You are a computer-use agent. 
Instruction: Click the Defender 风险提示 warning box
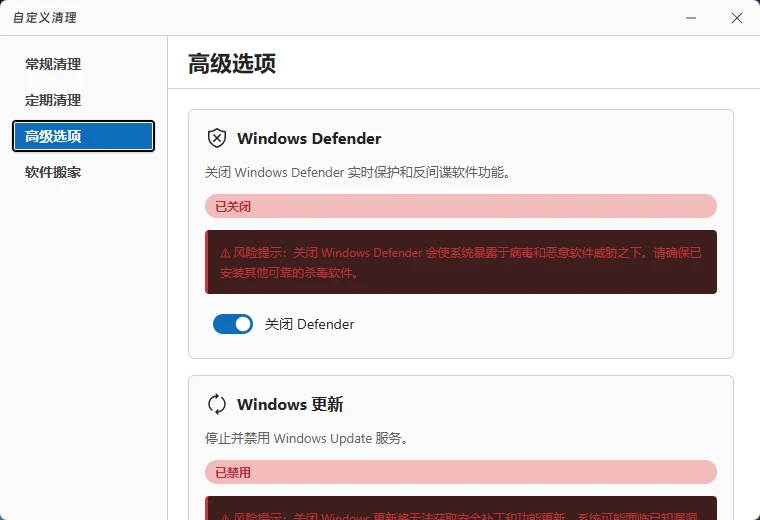460,262
